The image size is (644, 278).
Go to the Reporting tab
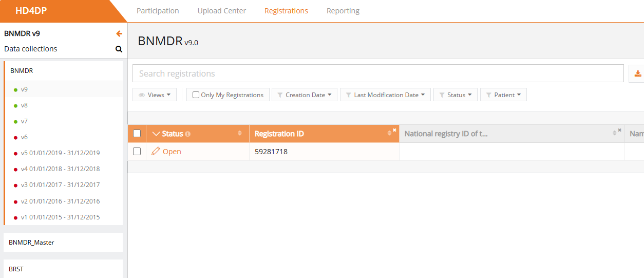pos(343,11)
